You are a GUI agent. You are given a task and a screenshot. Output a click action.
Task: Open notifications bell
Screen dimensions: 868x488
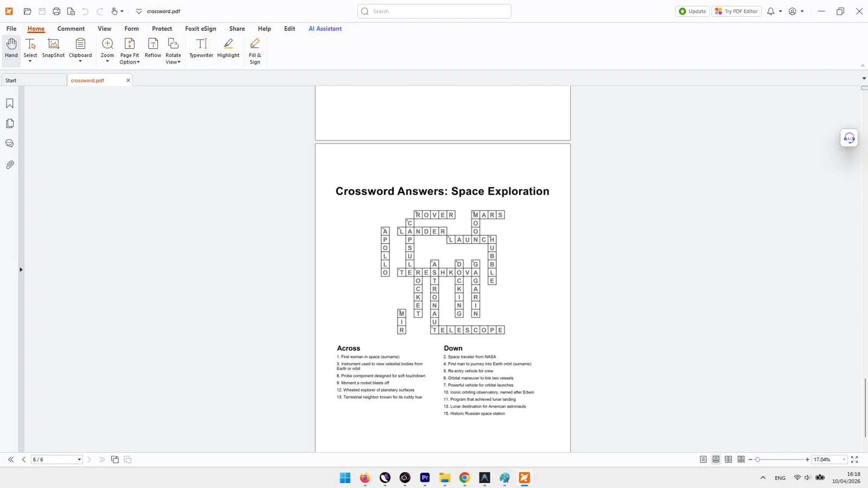pos(770,11)
